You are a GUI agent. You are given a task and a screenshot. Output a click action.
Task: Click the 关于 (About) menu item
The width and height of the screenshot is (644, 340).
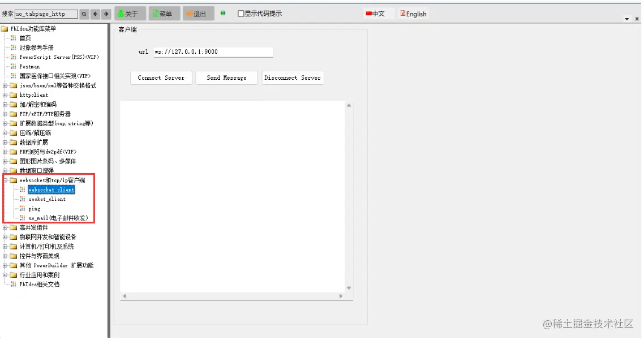(130, 13)
